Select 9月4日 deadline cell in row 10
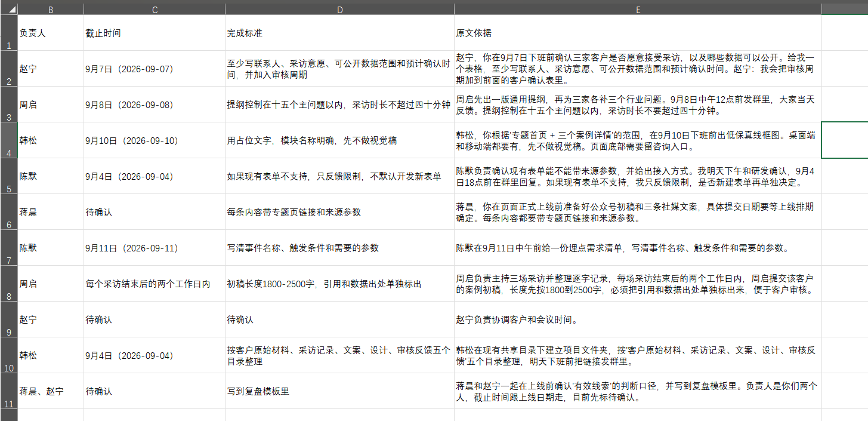Screen dimensions: 868x421 tap(155, 355)
